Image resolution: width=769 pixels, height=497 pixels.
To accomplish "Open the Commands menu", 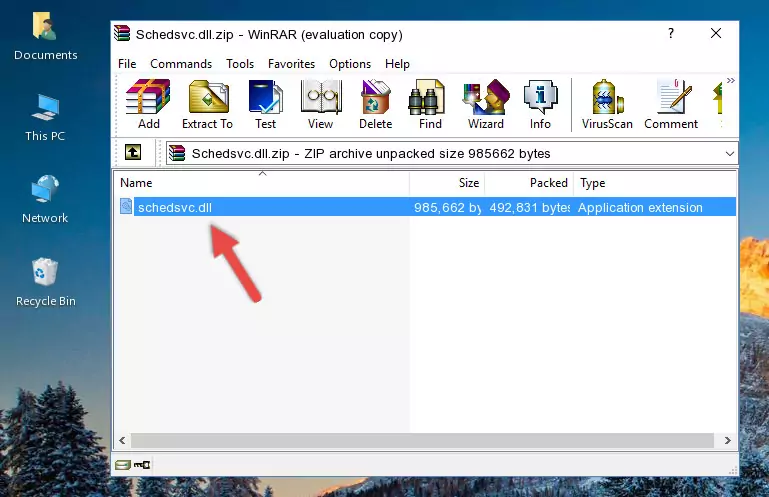I will coord(181,64).
